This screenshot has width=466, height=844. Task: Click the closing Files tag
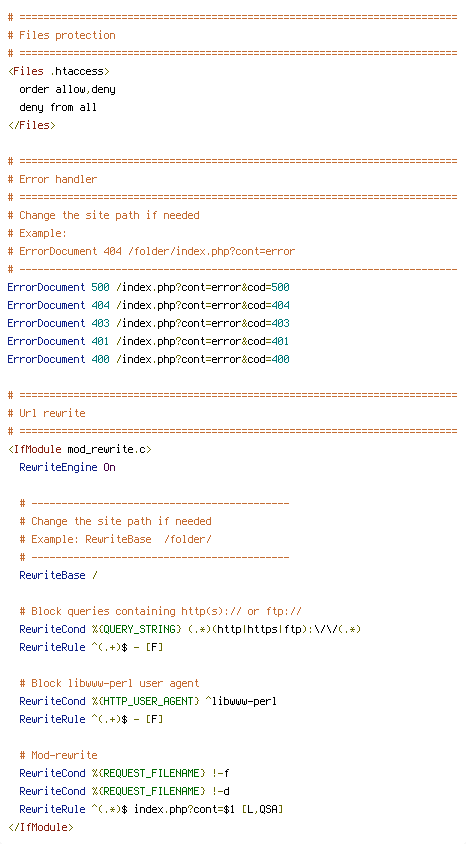[x=31, y=125]
